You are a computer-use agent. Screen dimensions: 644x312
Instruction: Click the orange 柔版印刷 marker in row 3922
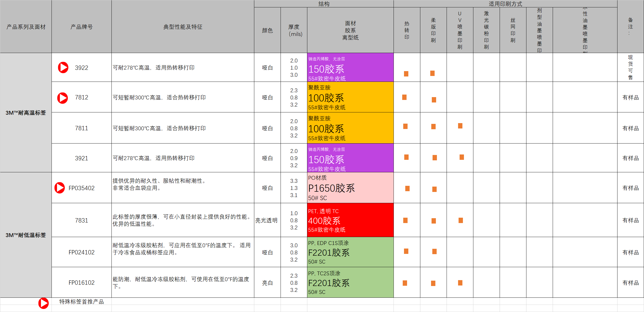tap(432, 73)
